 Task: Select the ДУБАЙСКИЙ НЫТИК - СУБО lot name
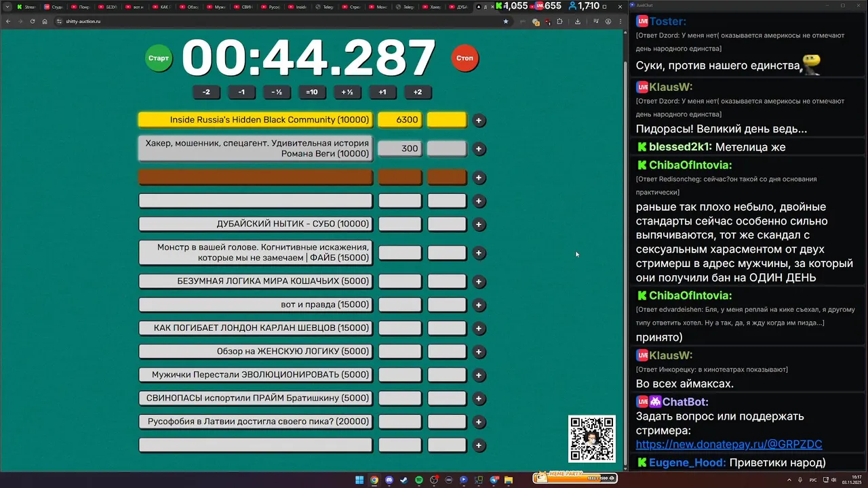pyautogui.click(x=256, y=224)
